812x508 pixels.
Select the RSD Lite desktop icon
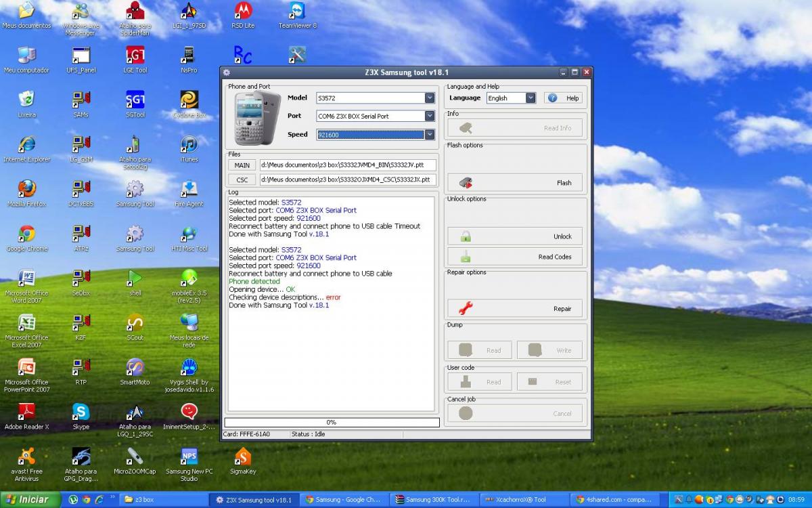tap(243, 16)
